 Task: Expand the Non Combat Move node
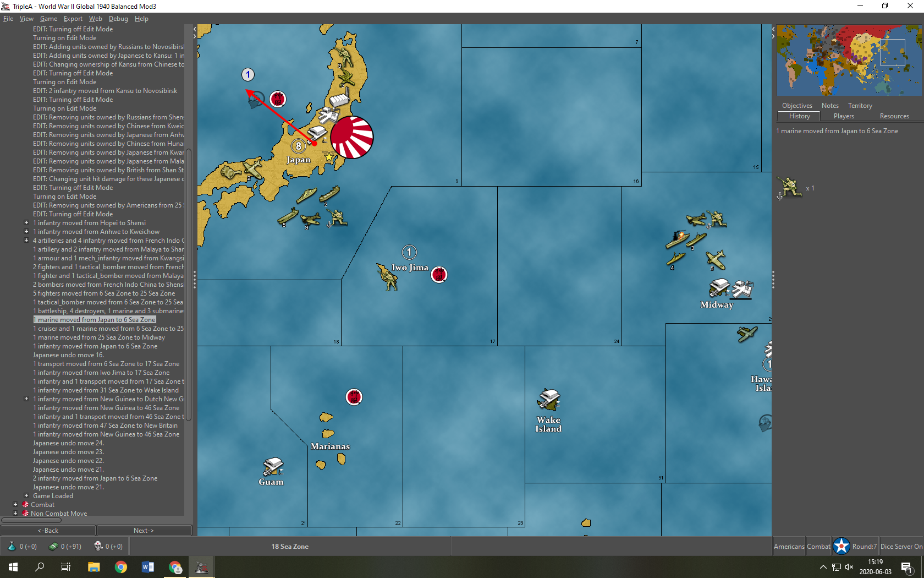click(x=15, y=514)
